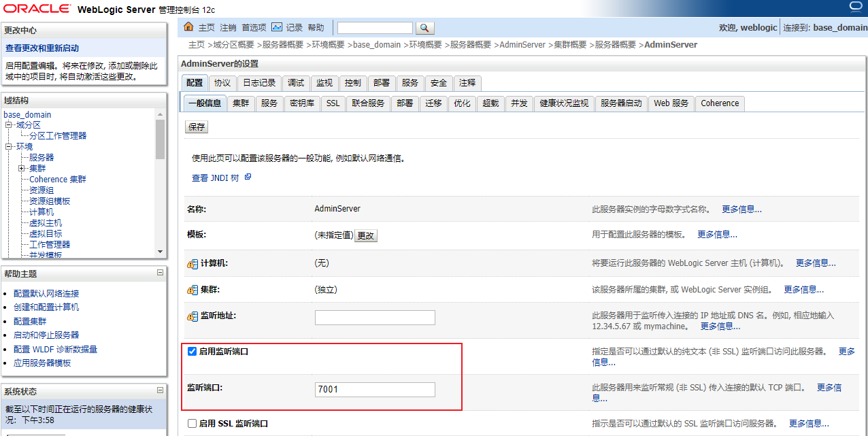The height and width of the screenshot is (436, 868).
Task: Click the toolbar search text field
Action: tap(375, 28)
